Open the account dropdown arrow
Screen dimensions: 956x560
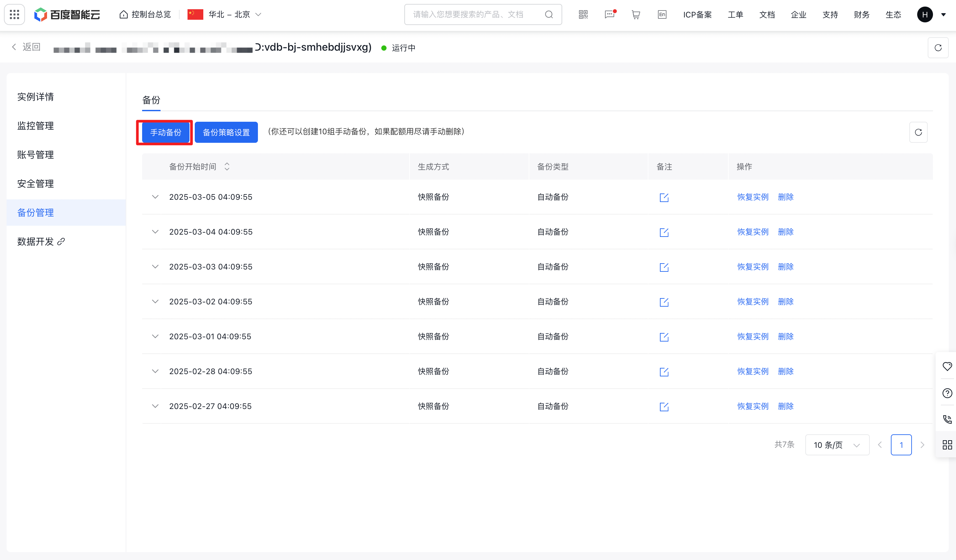click(943, 15)
